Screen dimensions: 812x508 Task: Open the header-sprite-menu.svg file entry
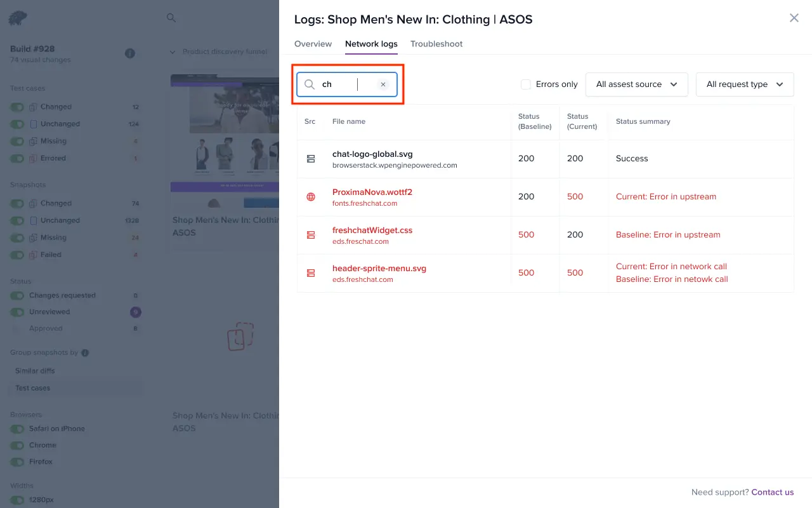click(379, 269)
